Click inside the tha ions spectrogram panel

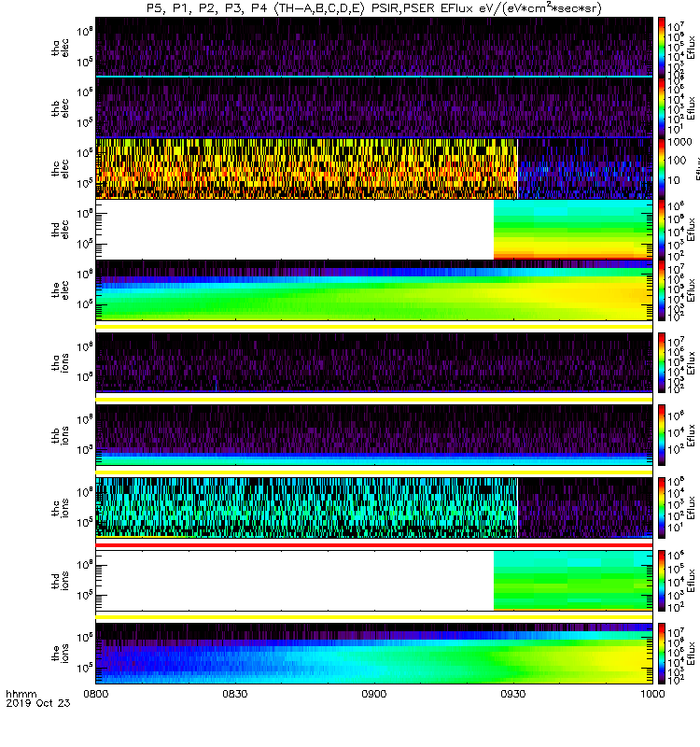pyautogui.click(x=374, y=362)
